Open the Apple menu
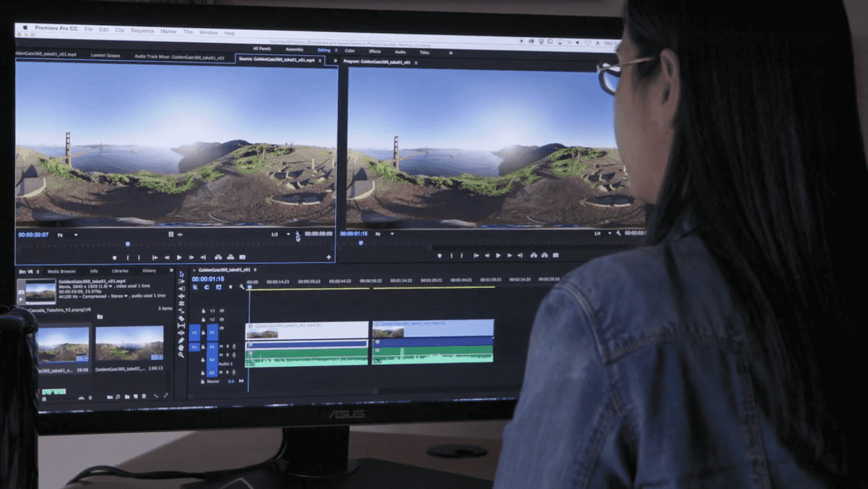Image resolution: width=868 pixels, height=489 pixels. point(26,28)
